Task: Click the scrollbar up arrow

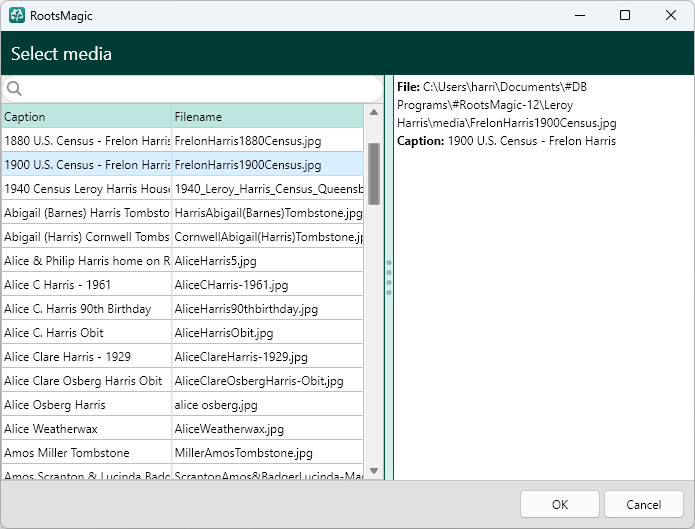Action: pyautogui.click(x=374, y=112)
